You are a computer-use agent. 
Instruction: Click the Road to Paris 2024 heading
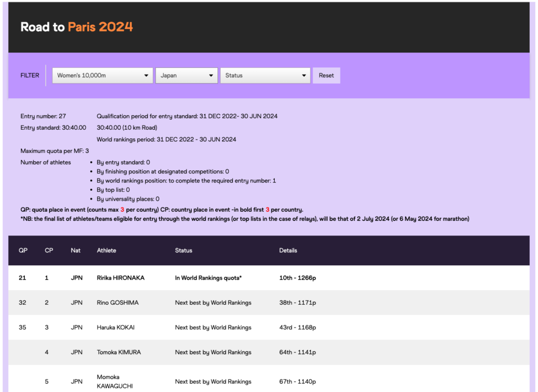pyautogui.click(x=77, y=27)
